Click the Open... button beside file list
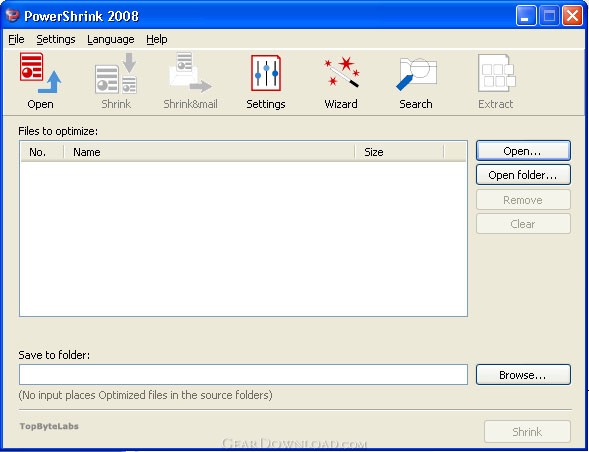Viewport: 589px width, 452px height. (523, 151)
